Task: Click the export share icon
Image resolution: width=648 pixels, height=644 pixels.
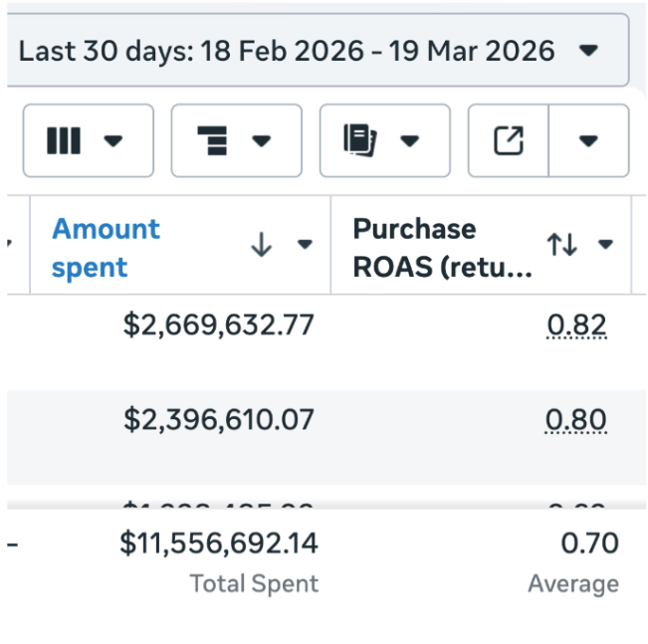Action: pyautogui.click(x=509, y=141)
